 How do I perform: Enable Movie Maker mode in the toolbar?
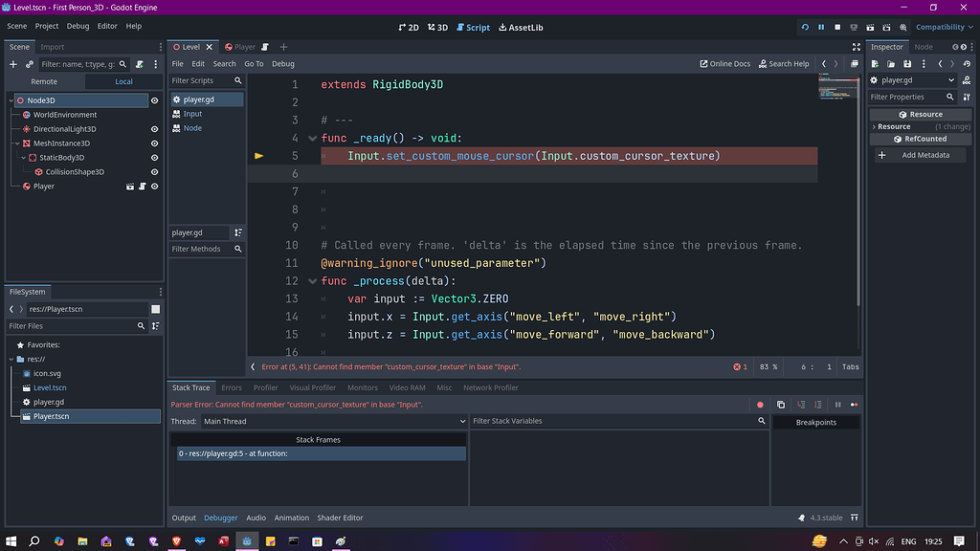(902, 27)
